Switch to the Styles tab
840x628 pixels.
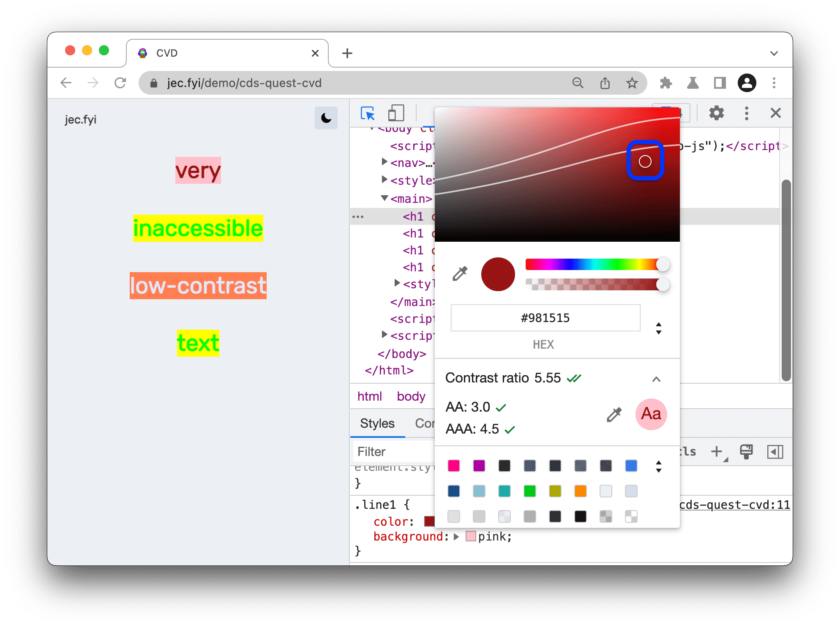click(376, 423)
